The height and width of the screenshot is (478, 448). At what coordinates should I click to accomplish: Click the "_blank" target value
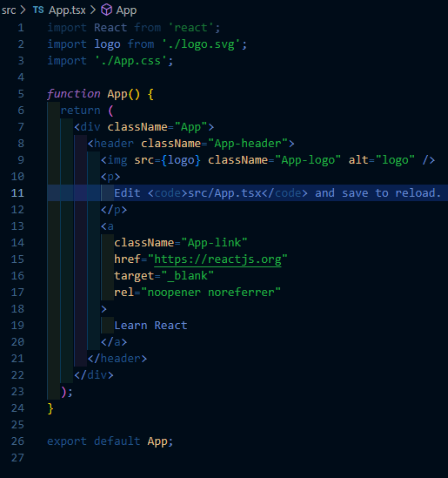[187, 276]
